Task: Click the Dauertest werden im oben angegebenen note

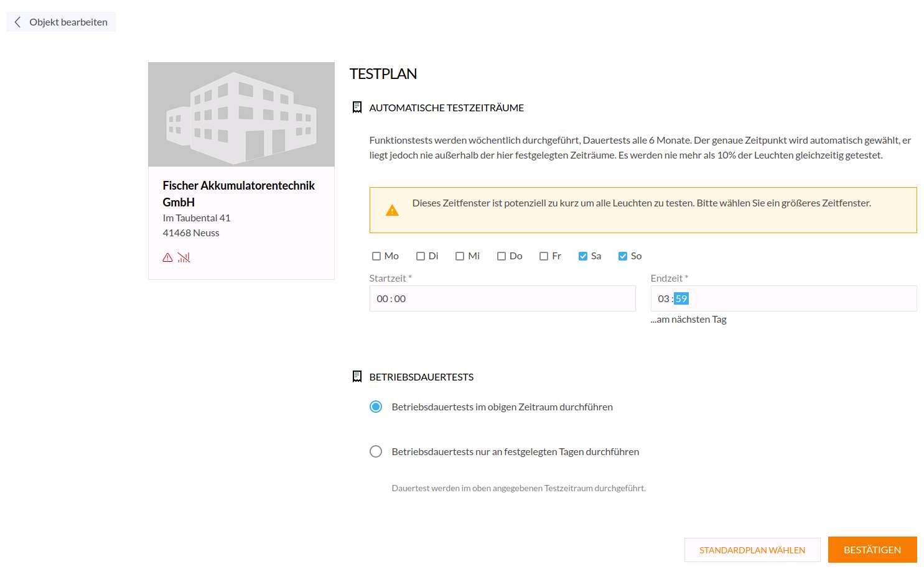Action: [x=519, y=488]
